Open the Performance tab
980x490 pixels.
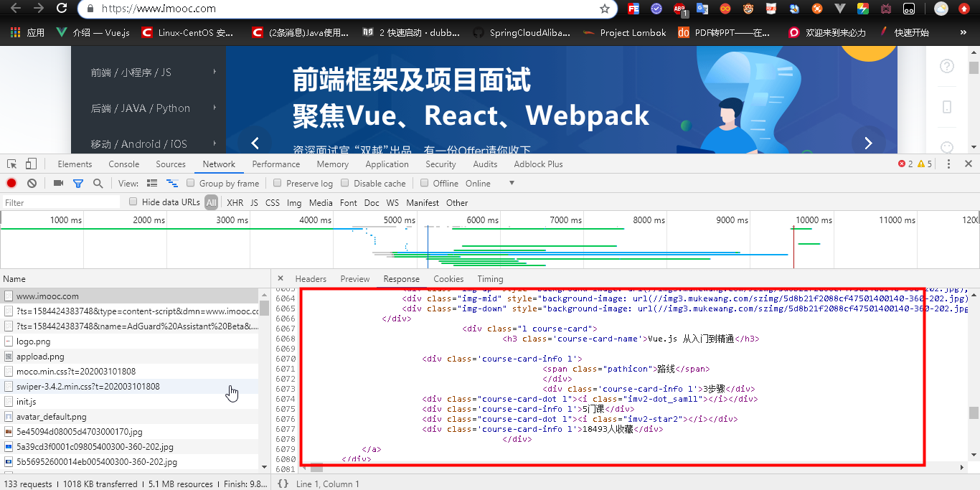click(x=276, y=164)
